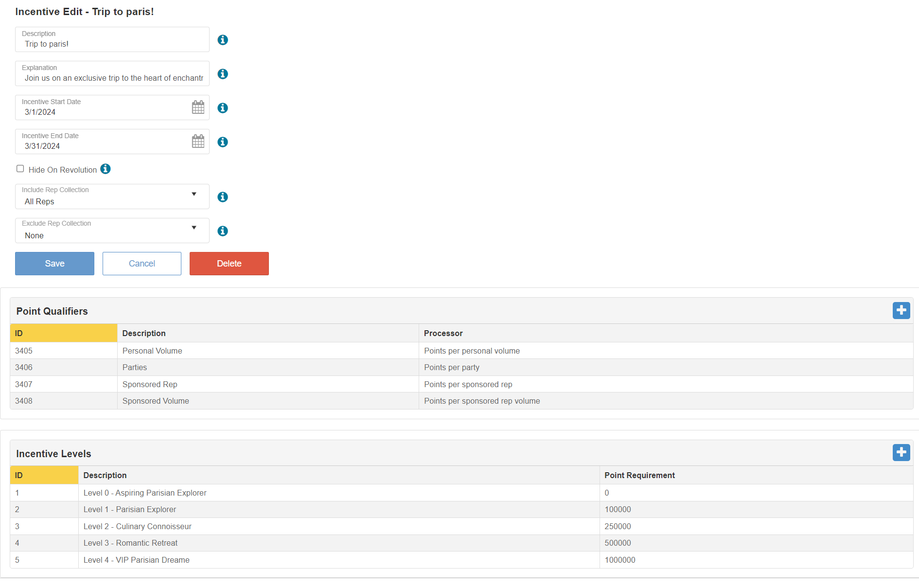Screen dimensions: 919x588
Task: Select the Level 2 - Culinary Connoisseur row
Action: [138, 526]
